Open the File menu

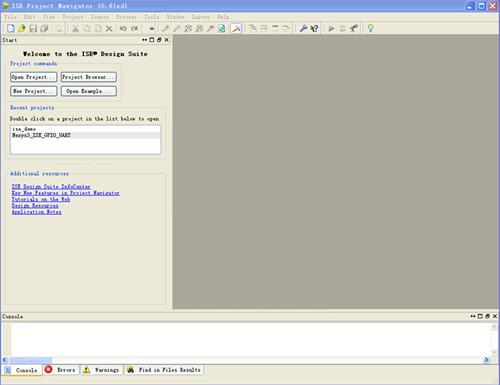click(10, 17)
